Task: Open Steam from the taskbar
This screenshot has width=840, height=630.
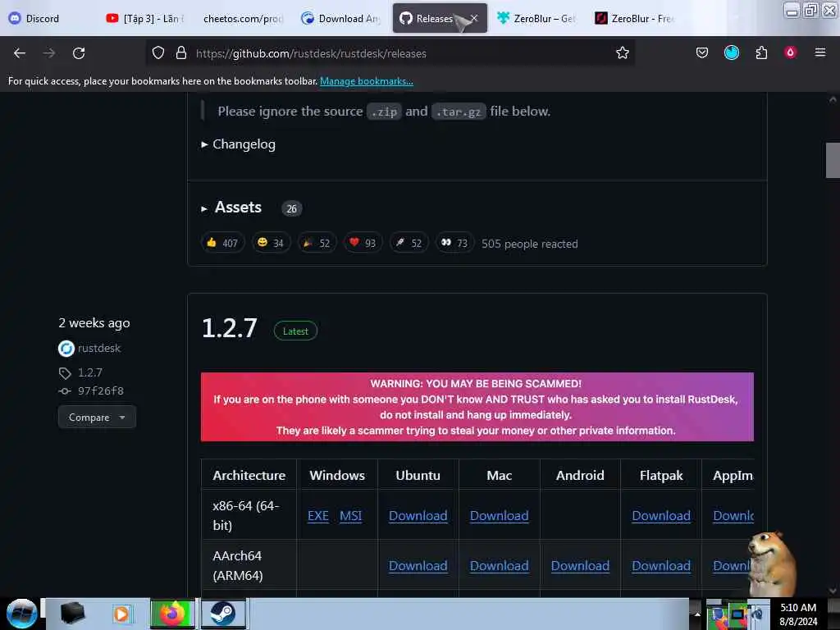Action: (x=223, y=614)
